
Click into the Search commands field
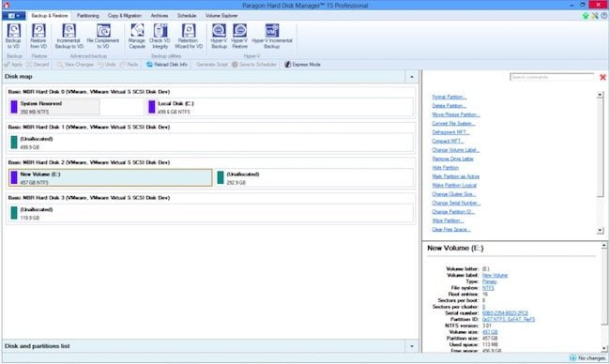[x=552, y=77]
